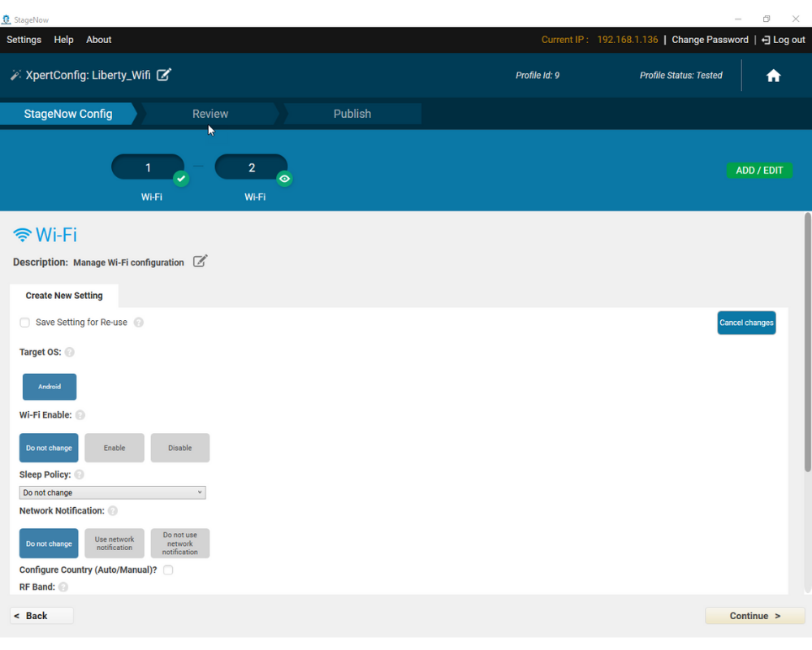
Task: Select Use network notification option
Action: click(x=114, y=544)
